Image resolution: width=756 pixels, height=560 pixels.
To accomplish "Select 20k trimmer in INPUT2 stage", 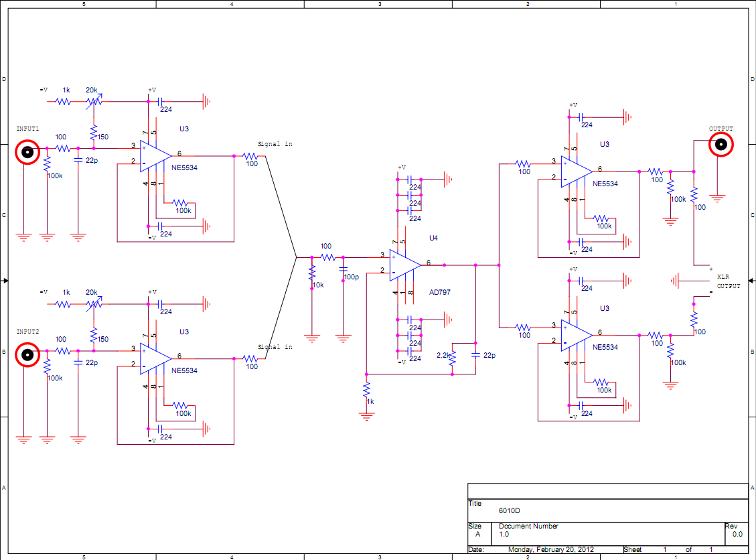I will click(94, 304).
